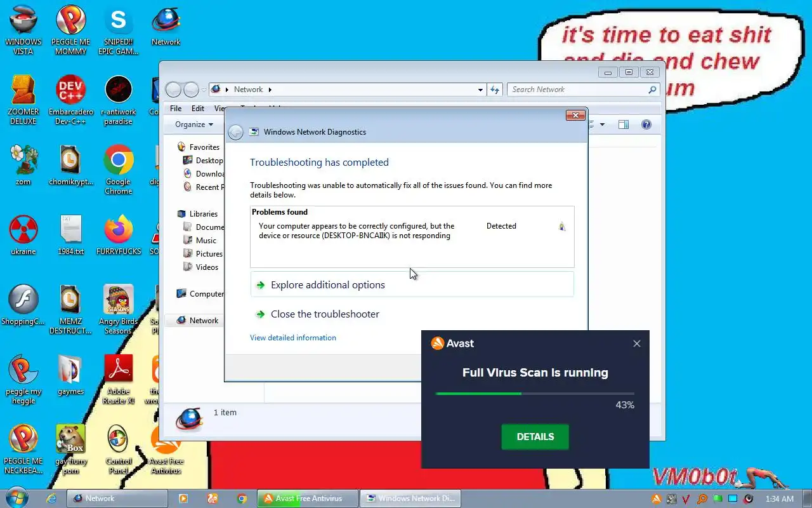
Task: Toggle Explorer preview pane button
Action: tap(624, 124)
